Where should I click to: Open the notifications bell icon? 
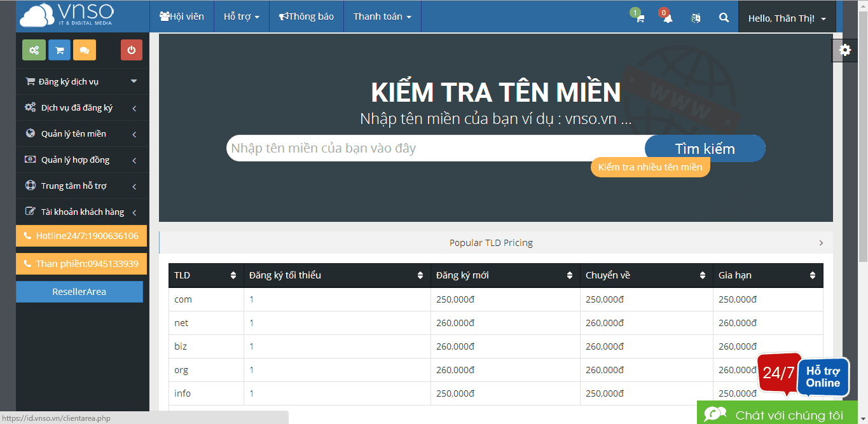[667, 18]
